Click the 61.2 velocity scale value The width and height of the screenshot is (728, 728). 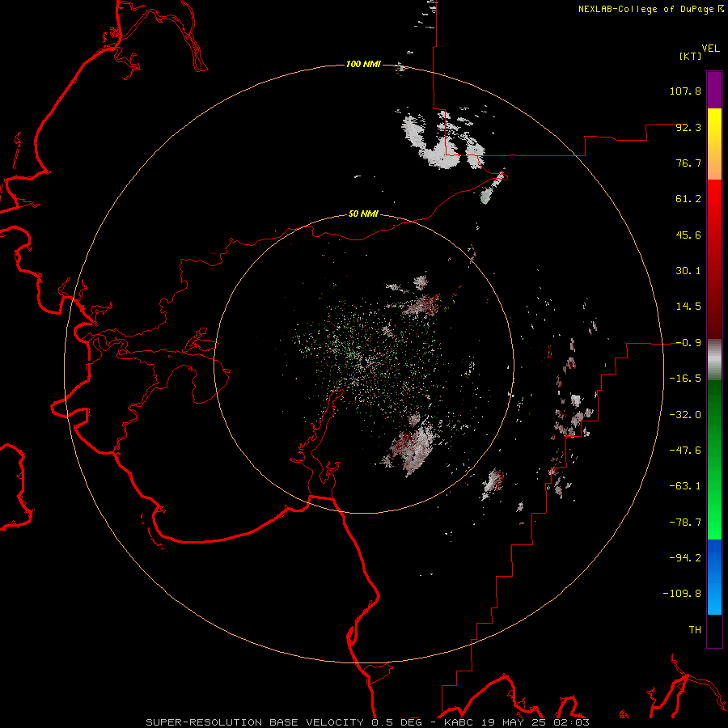coord(688,199)
